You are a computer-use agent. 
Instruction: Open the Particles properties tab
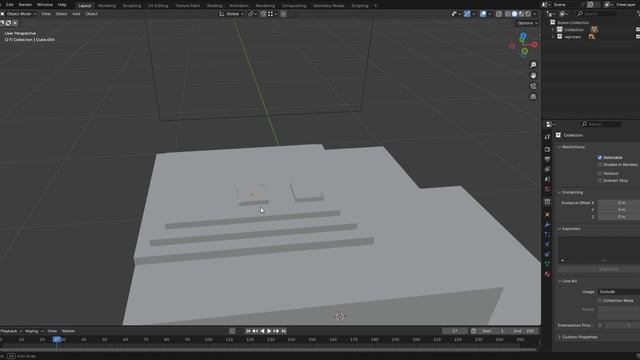pos(547,234)
